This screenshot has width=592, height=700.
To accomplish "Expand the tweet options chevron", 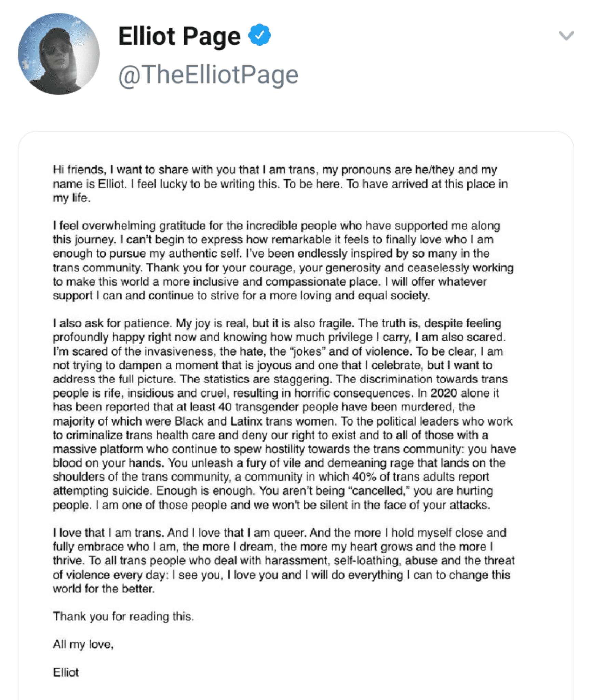I will tap(566, 36).
